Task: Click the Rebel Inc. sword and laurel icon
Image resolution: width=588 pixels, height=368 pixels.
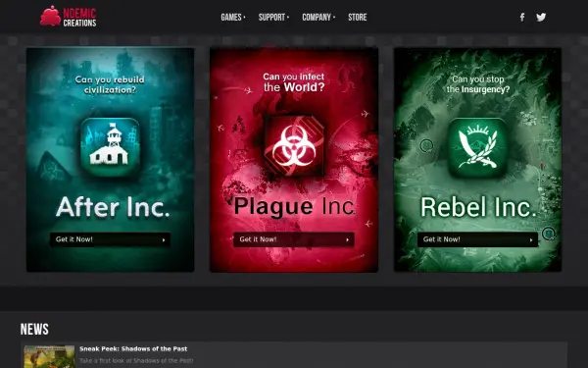Action: point(478,147)
